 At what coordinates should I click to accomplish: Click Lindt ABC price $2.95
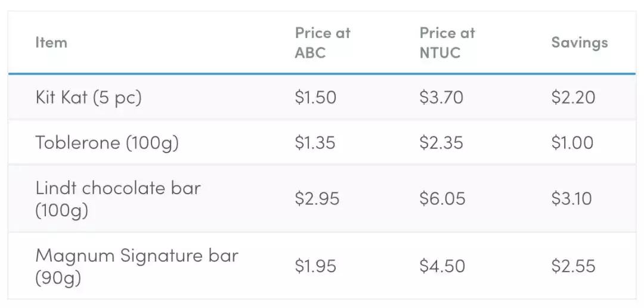(317, 198)
